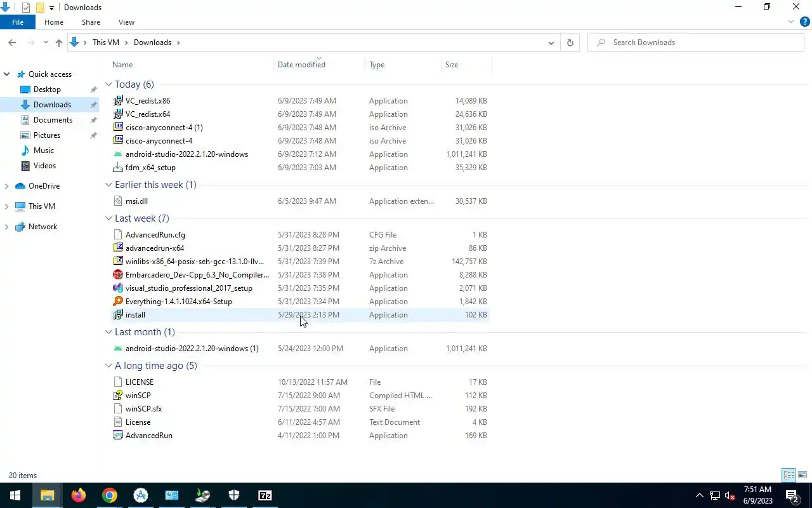Select the android-studio-2022.2.1.20-windows file icon
This screenshot has width=812, height=508.
pos(118,154)
